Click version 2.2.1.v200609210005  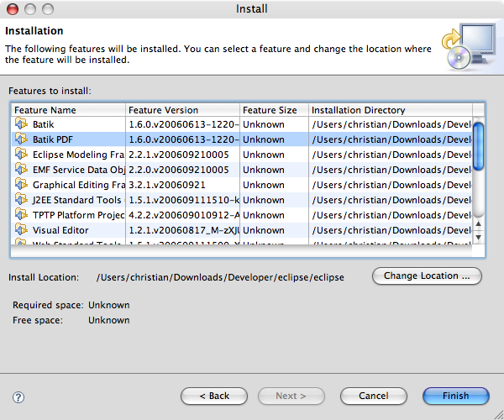[179, 155]
